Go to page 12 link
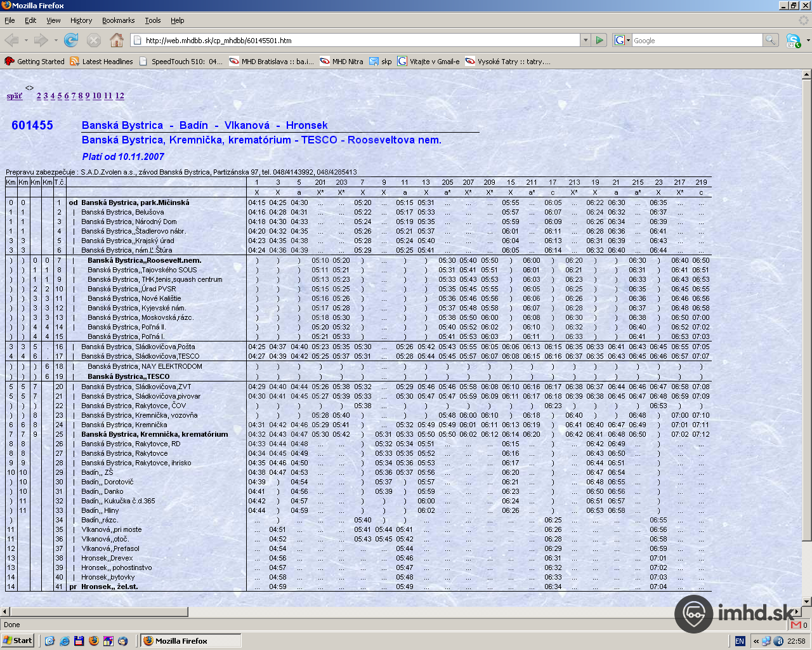This screenshot has width=812, height=650. (x=119, y=96)
